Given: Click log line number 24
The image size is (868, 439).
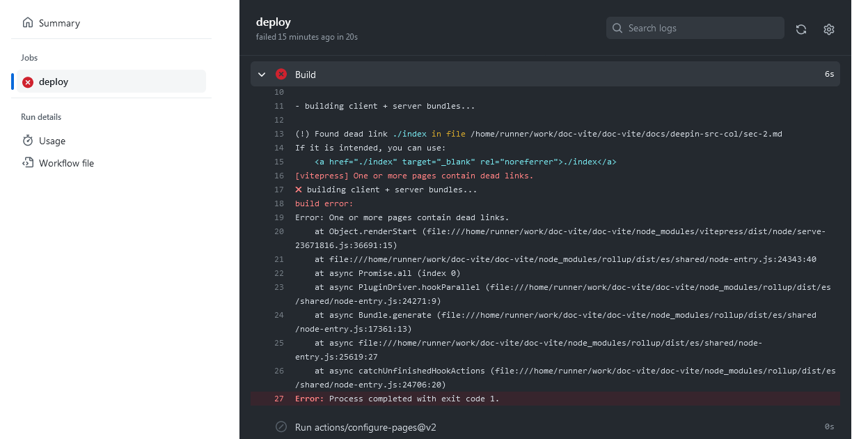Looking at the screenshot, I should 279,315.
